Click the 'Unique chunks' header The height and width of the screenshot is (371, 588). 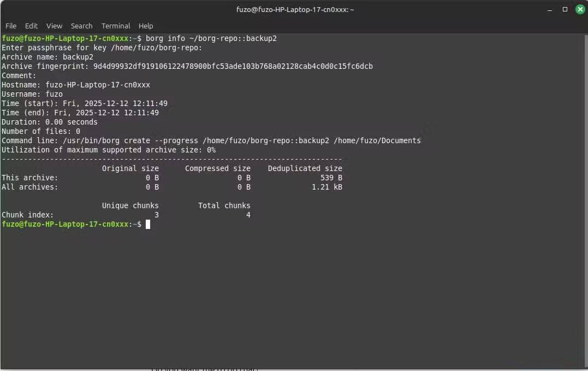(x=130, y=205)
